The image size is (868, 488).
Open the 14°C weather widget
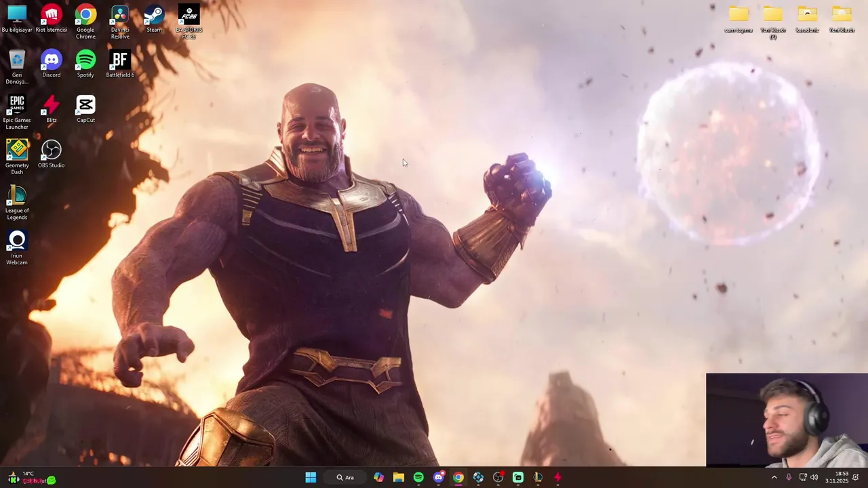pyautogui.click(x=31, y=477)
